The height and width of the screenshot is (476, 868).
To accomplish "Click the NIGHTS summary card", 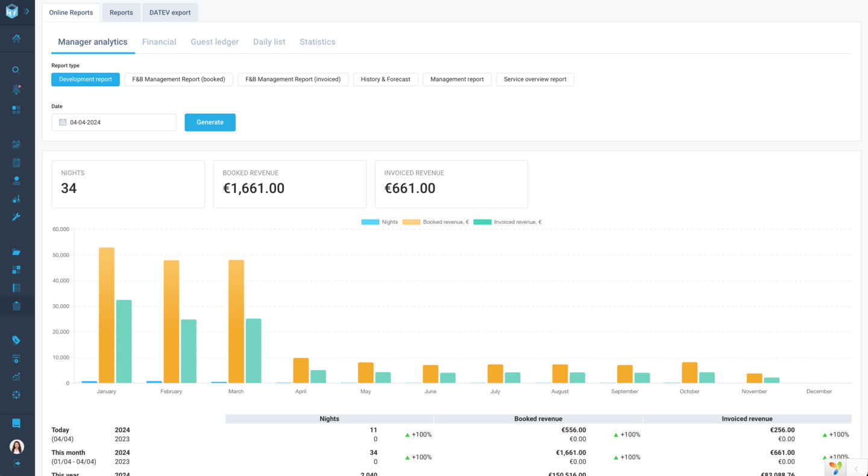I will click(128, 184).
